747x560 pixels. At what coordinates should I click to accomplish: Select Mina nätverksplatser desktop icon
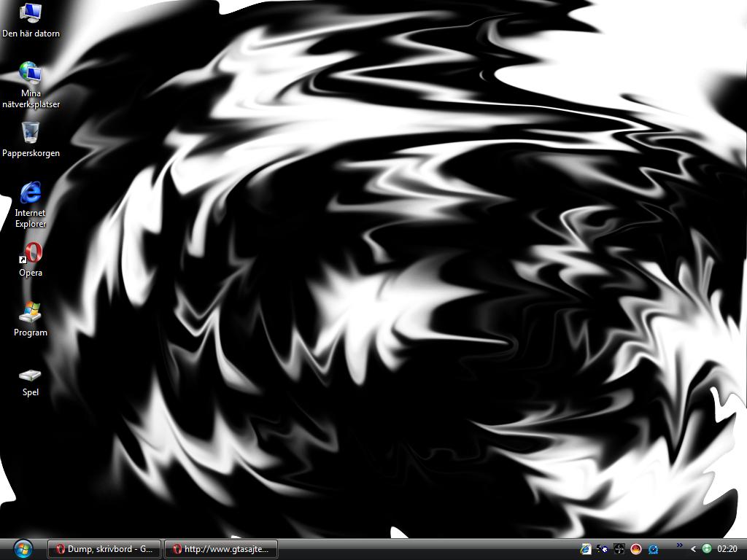31,85
